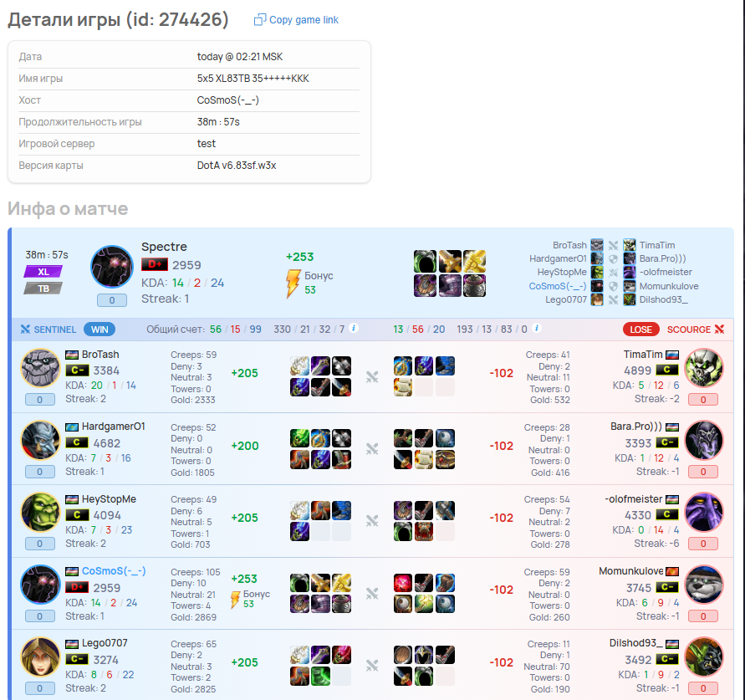Click the WIN badge next to Sentinel
Viewport: 745px width, 700px height.
point(100,330)
